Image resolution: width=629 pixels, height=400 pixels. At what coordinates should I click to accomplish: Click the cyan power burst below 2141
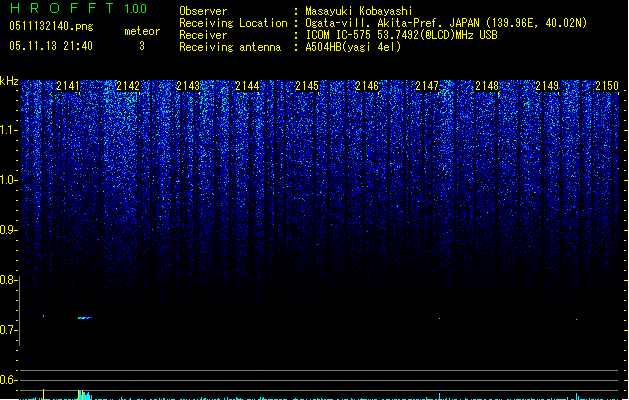(x=84, y=394)
